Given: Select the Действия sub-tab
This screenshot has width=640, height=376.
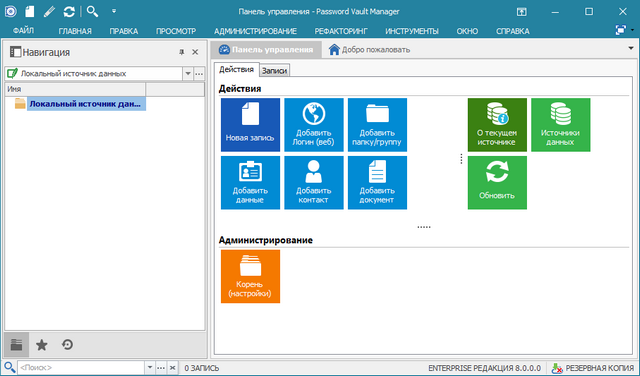Looking at the screenshot, I should click(x=236, y=69).
